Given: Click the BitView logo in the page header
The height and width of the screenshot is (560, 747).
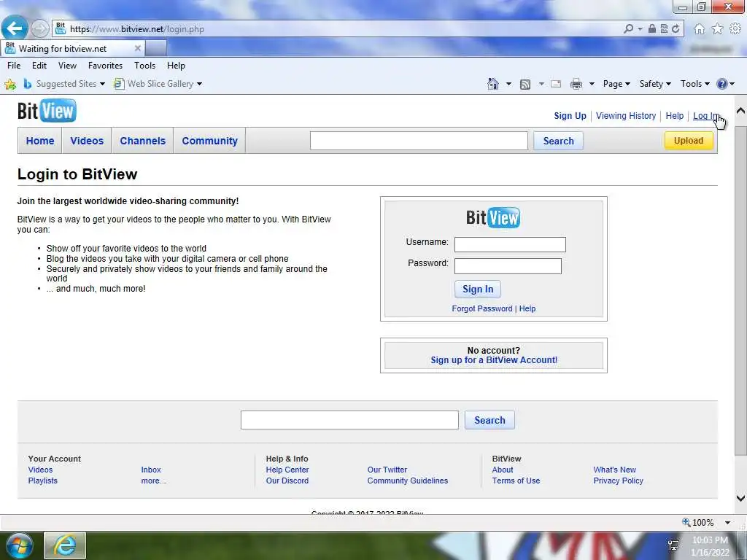Looking at the screenshot, I should coord(47,111).
